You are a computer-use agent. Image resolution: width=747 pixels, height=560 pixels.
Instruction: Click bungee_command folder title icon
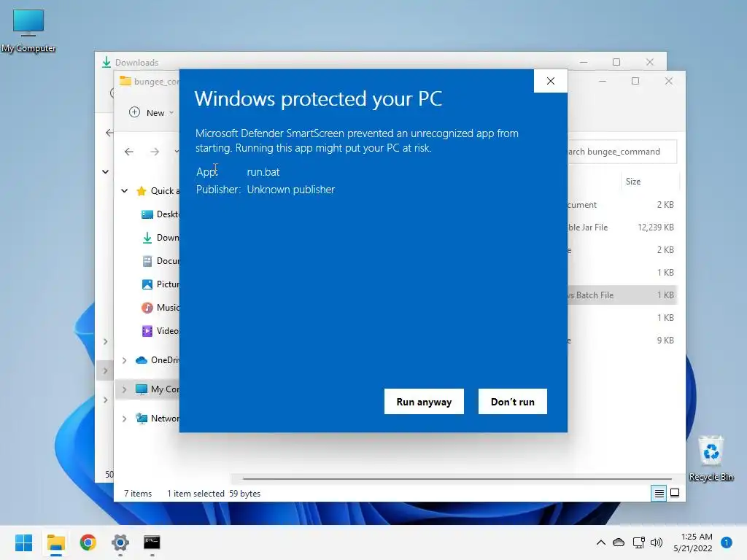pyautogui.click(x=125, y=81)
